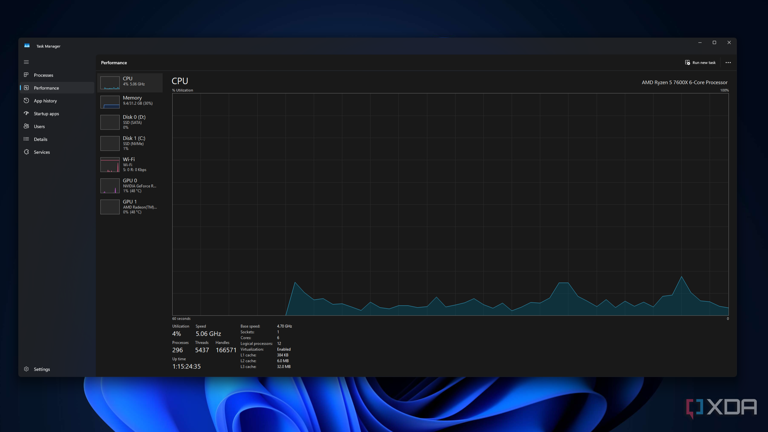Click the 166571 handles value

226,350
